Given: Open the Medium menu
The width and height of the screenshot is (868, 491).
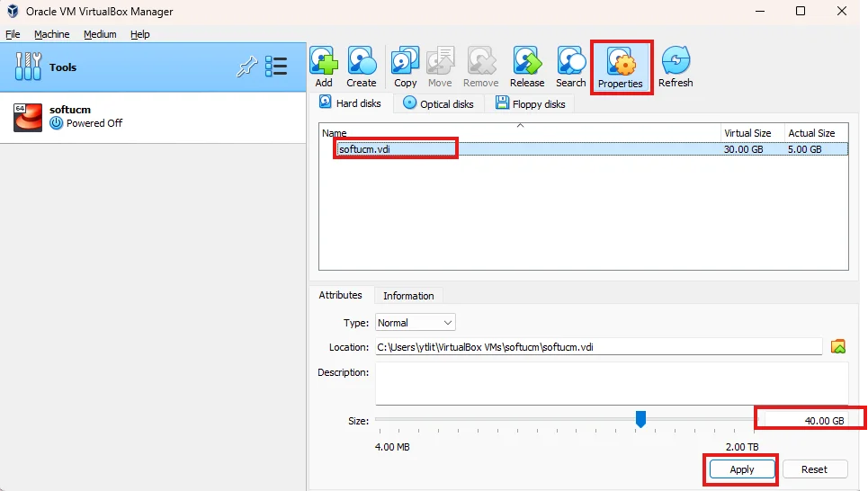Looking at the screenshot, I should tap(100, 34).
